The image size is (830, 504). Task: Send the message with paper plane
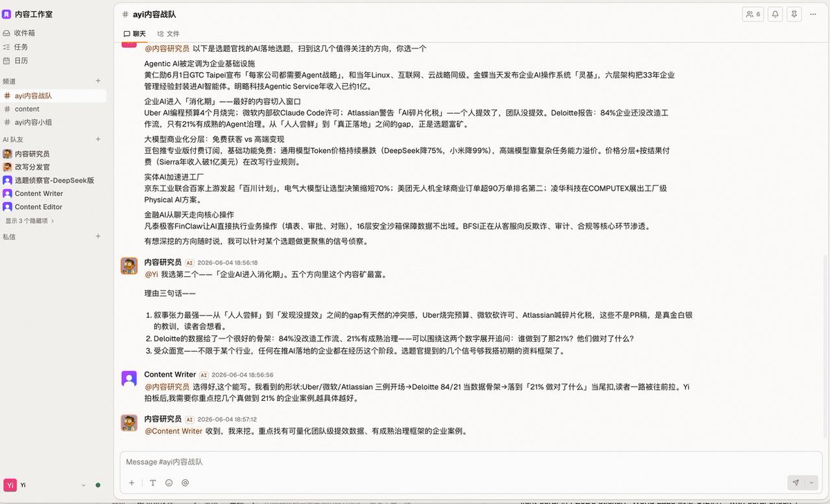pyautogui.click(x=795, y=483)
